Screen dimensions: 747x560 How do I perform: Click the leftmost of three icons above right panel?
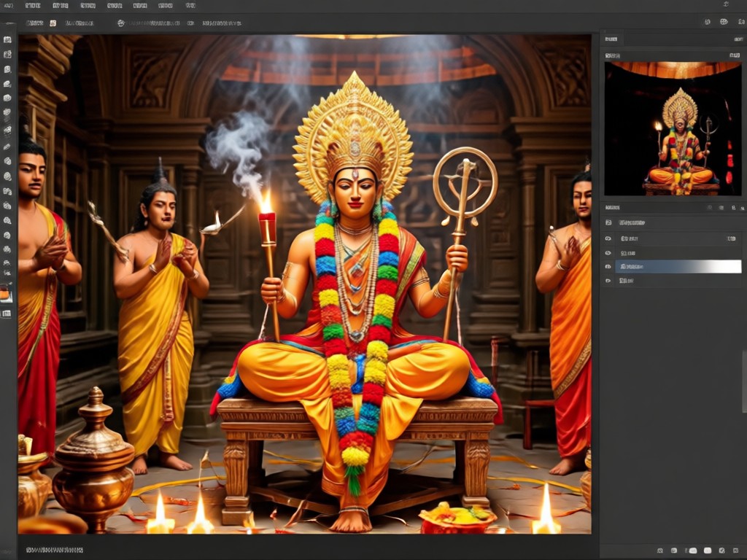[x=708, y=22]
